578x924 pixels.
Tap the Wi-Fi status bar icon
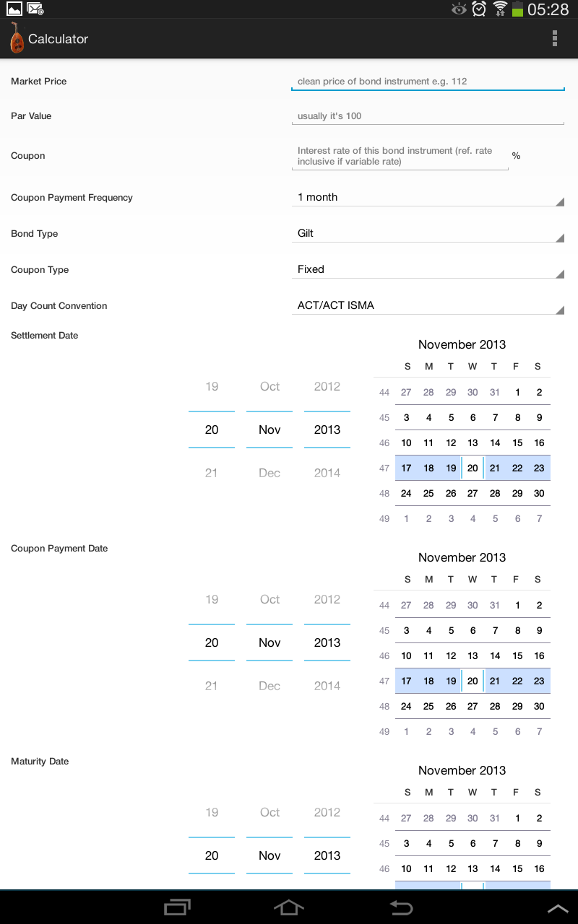tap(499, 9)
